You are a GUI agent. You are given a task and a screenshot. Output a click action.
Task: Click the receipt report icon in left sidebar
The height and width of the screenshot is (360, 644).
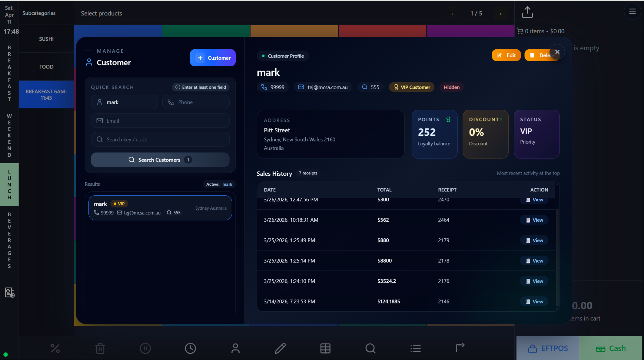point(10,292)
